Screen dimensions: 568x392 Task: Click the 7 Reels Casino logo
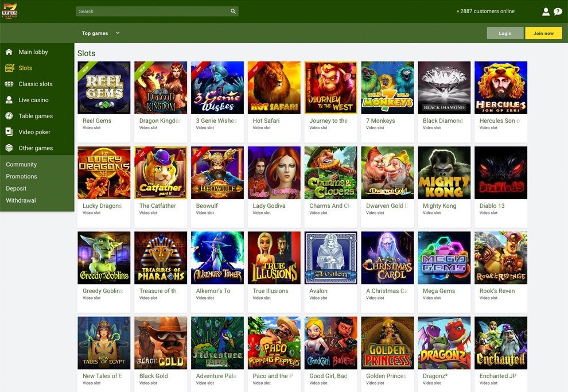pos(9,11)
